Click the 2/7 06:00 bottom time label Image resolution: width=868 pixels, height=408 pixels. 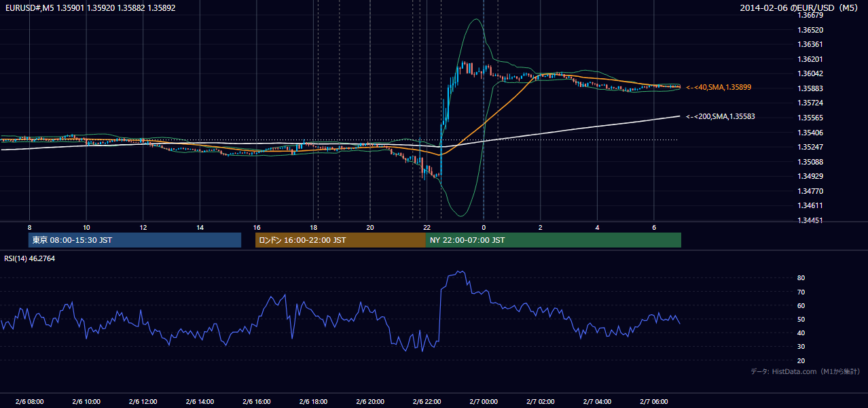click(654, 401)
